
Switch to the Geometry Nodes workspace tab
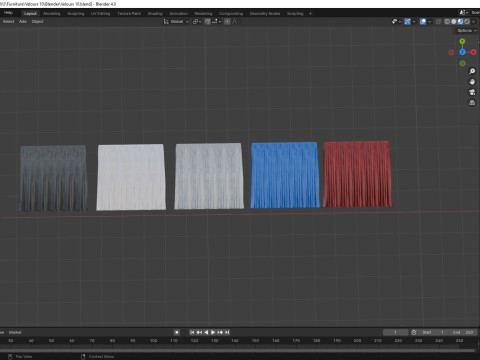point(265,13)
